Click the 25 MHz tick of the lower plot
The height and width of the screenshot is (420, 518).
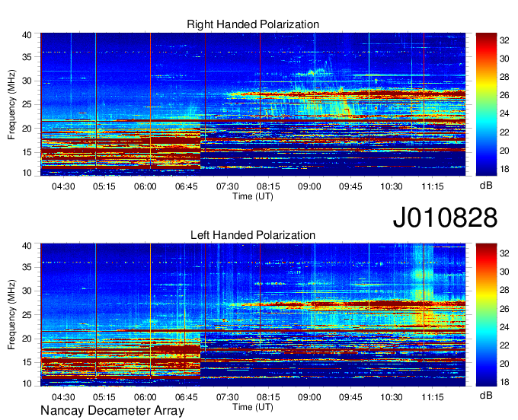pos(27,315)
